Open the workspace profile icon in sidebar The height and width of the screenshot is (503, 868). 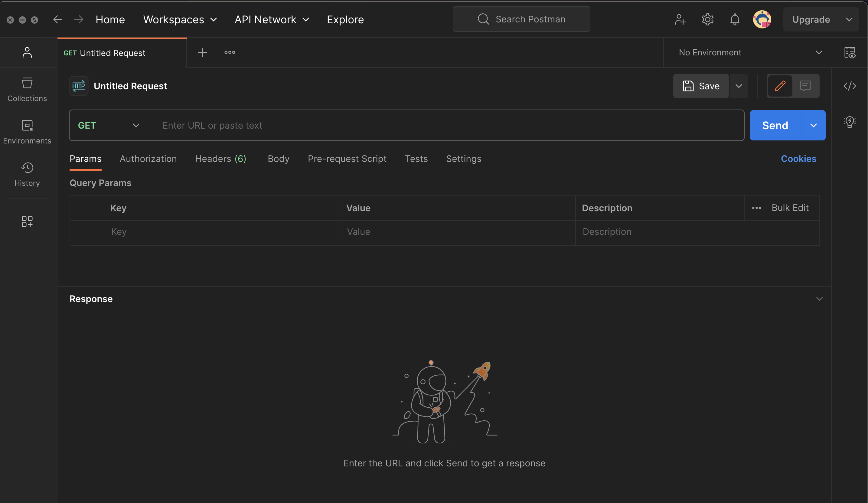pyautogui.click(x=27, y=52)
